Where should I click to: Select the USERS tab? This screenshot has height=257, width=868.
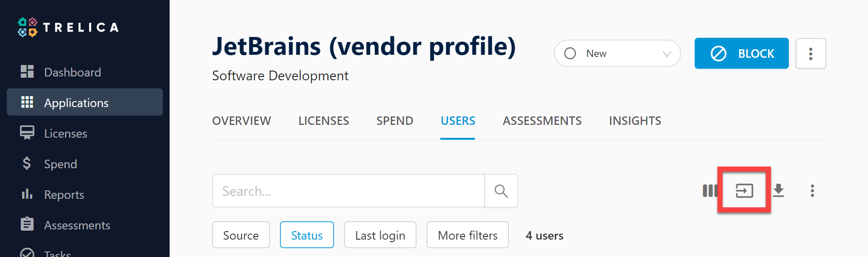click(458, 121)
